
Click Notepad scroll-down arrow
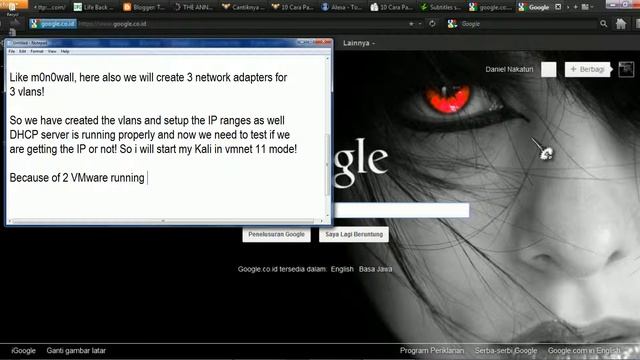coord(327,215)
